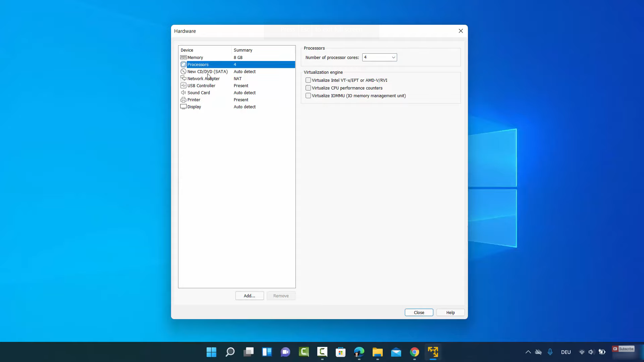Click the Summary column header
Image resolution: width=644 pixels, height=362 pixels.
tap(243, 50)
